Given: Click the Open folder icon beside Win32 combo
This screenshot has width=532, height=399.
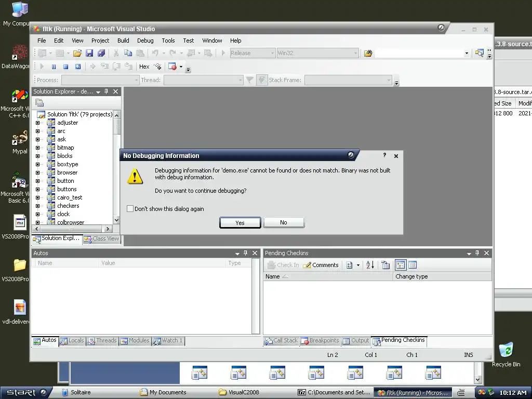Looking at the screenshot, I should click(368, 53).
